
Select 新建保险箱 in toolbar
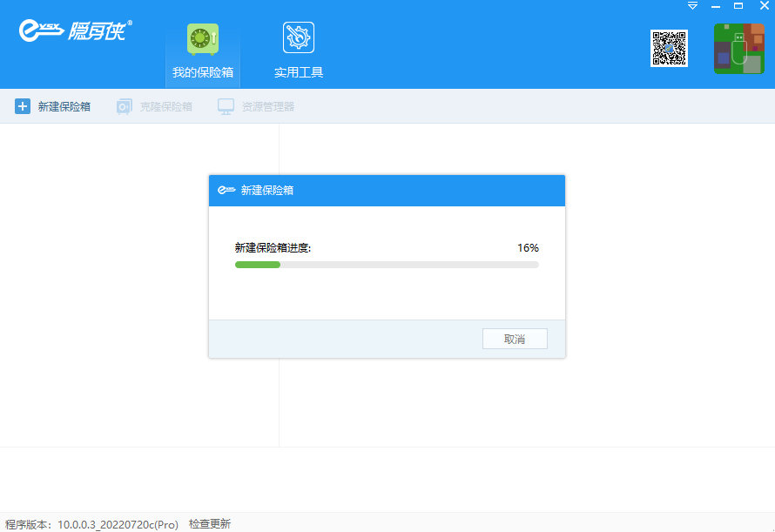click(64, 107)
